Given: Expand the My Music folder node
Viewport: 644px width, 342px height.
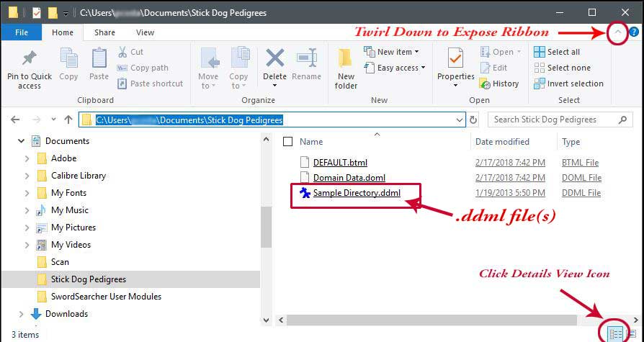Looking at the screenshot, I should (x=27, y=210).
